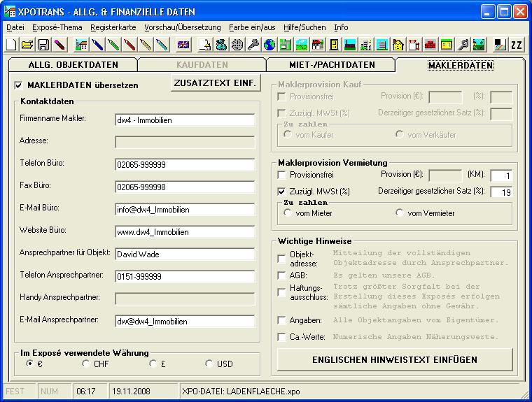Tick the Haftungsausschluss checkbox

pos(282,293)
